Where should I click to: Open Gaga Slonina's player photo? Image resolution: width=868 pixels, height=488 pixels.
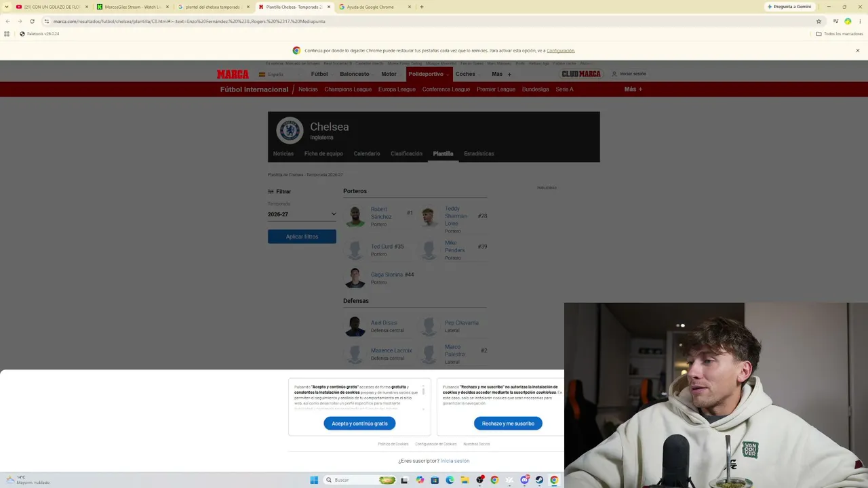(x=355, y=278)
